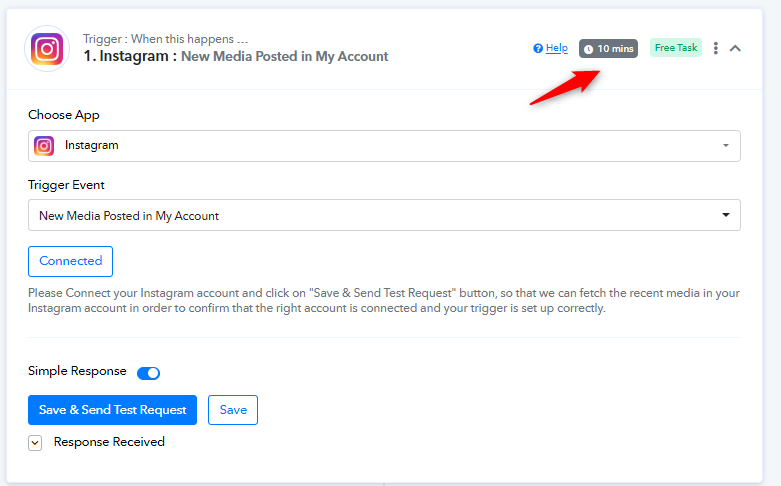The image size is (781, 486).
Task: Open the three-dot options menu
Action: point(716,48)
